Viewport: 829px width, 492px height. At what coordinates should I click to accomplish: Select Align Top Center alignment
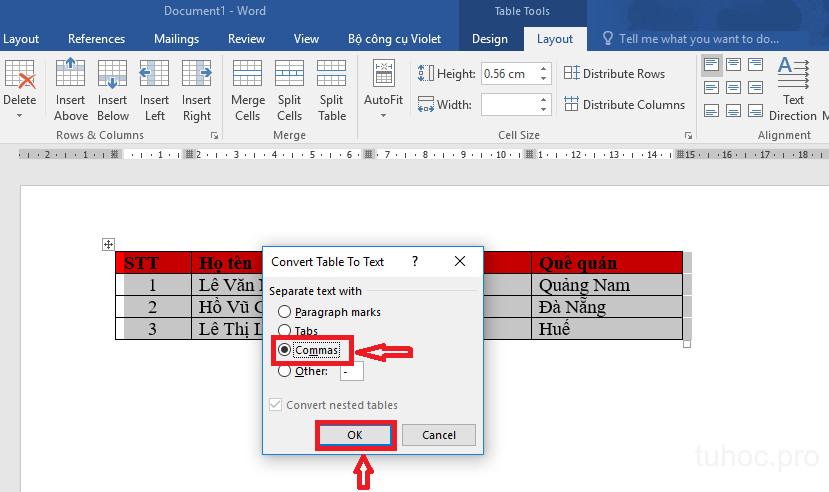click(x=733, y=65)
